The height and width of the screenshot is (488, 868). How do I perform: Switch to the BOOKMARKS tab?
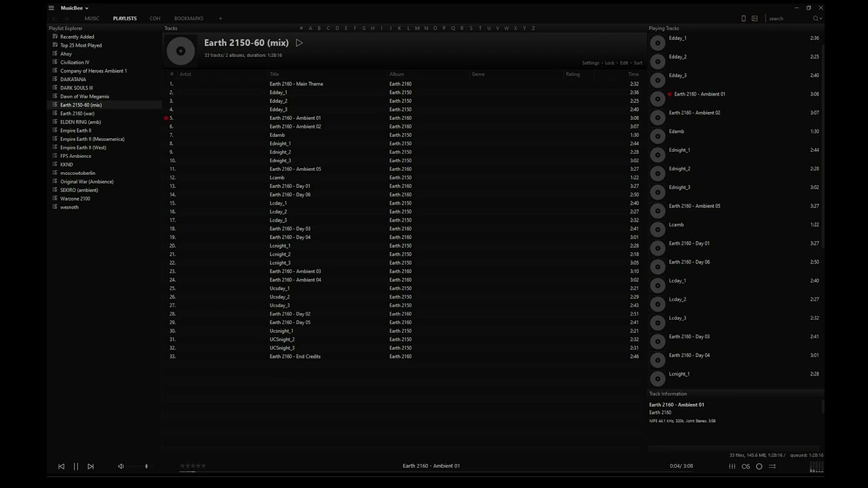click(x=189, y=18)
